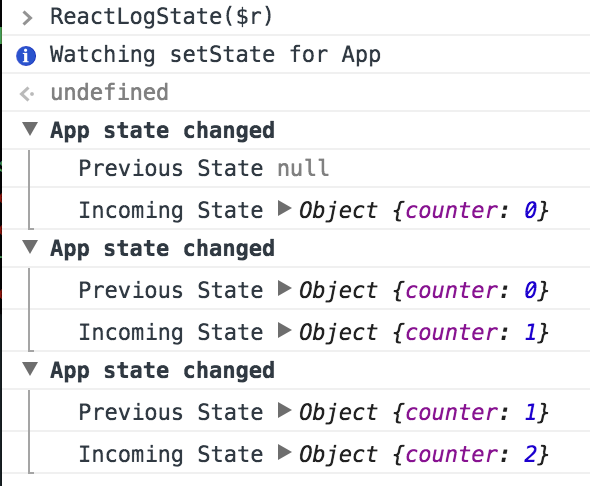Viewport: 590px width, 486px height.
Task: Click the middle App state changed heading text
Action: tap(163, 249)
